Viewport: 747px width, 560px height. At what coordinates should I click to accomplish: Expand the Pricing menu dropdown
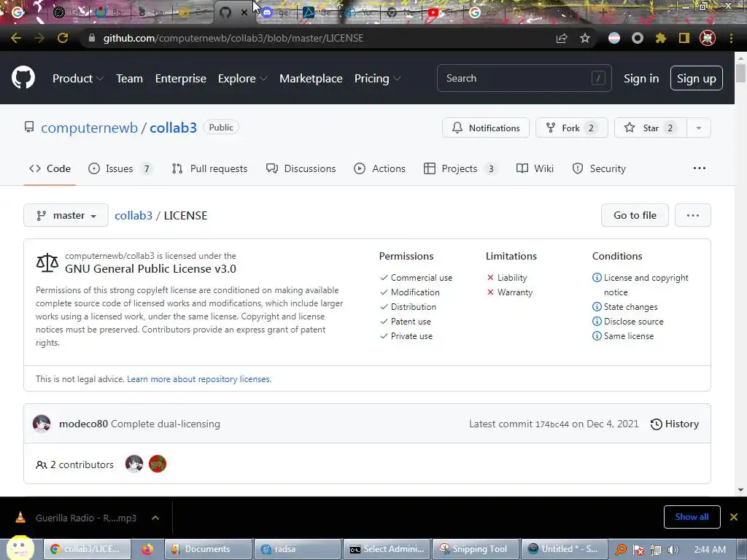click(x=377, y=79)
